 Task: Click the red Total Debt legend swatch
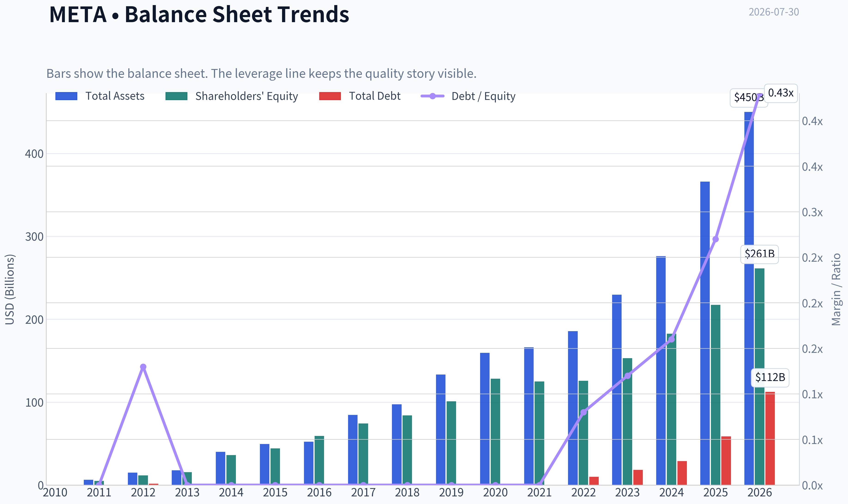click(x=330, y=96)
